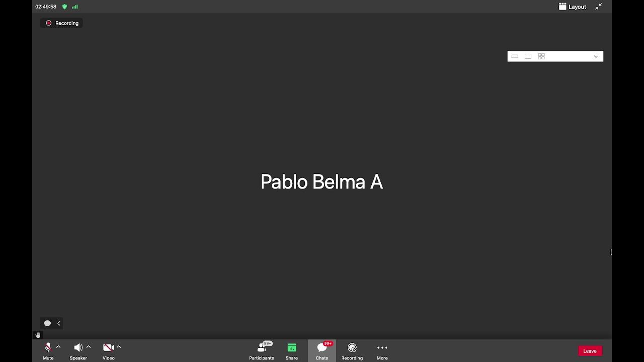644x362 pixels.
Task: Open the Participants panel
Action: click(262, 351)
